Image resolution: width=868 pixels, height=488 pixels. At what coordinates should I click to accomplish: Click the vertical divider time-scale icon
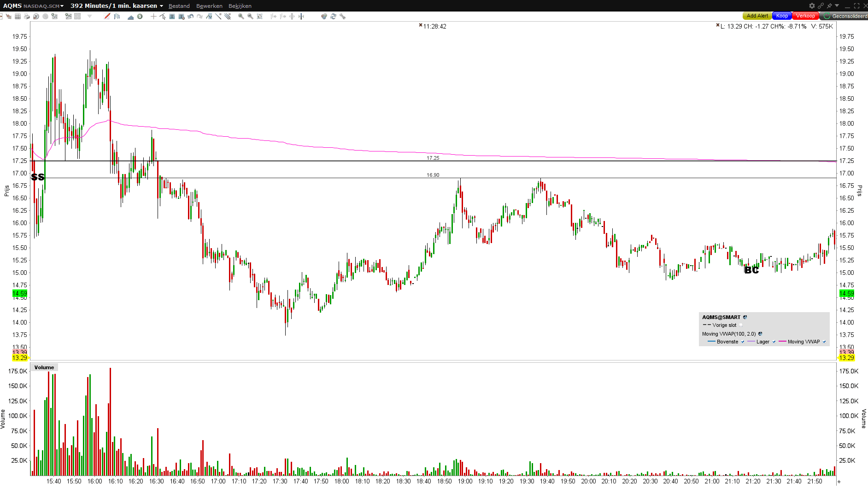[301, 17]
